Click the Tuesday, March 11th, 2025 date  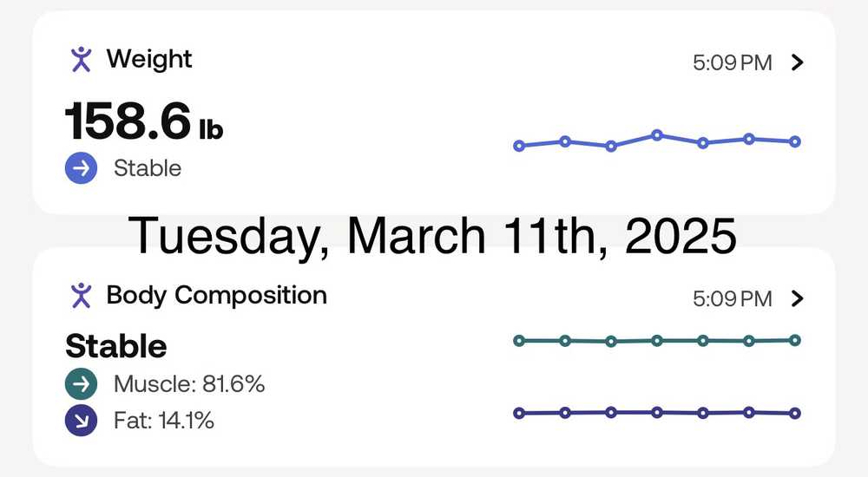click(432, 235)
